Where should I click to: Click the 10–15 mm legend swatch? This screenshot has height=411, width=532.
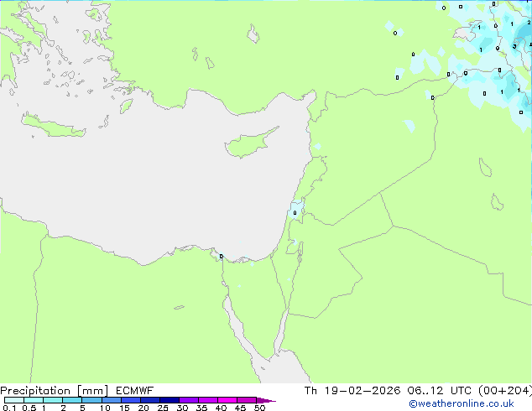click(112, 400)
